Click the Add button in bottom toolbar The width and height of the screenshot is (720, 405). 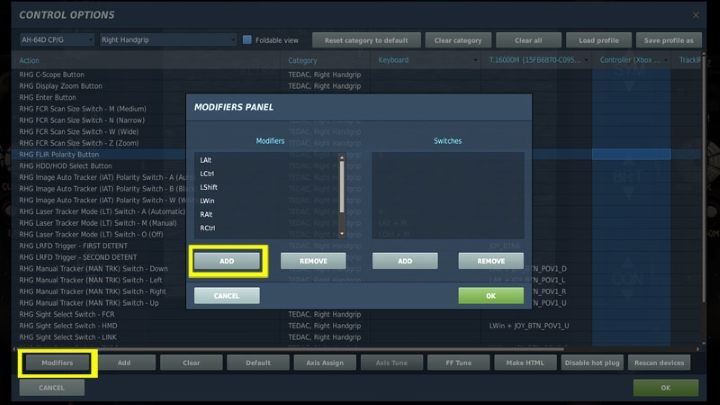click(x=124, y=363)
